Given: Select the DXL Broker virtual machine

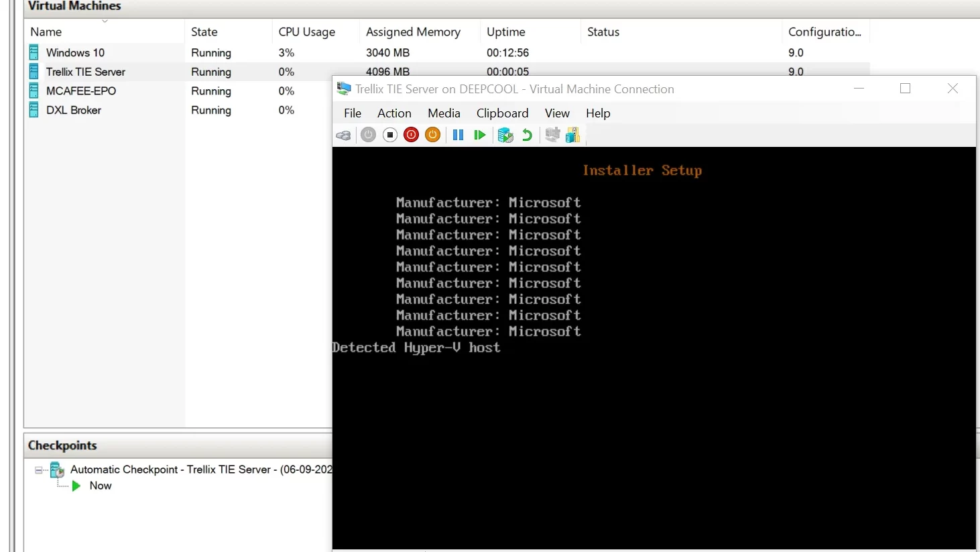Looking at the screenshot, I should [x=73, y=110].
